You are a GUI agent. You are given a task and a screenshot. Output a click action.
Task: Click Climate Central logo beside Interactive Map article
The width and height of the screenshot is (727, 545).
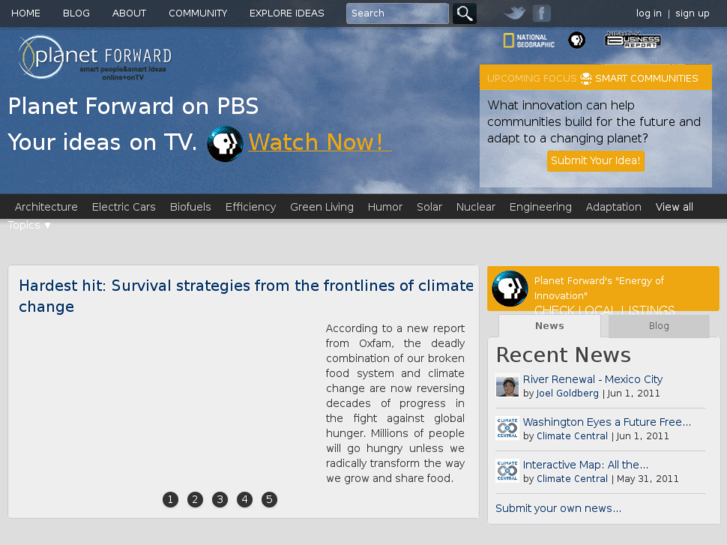click(507, 471)
